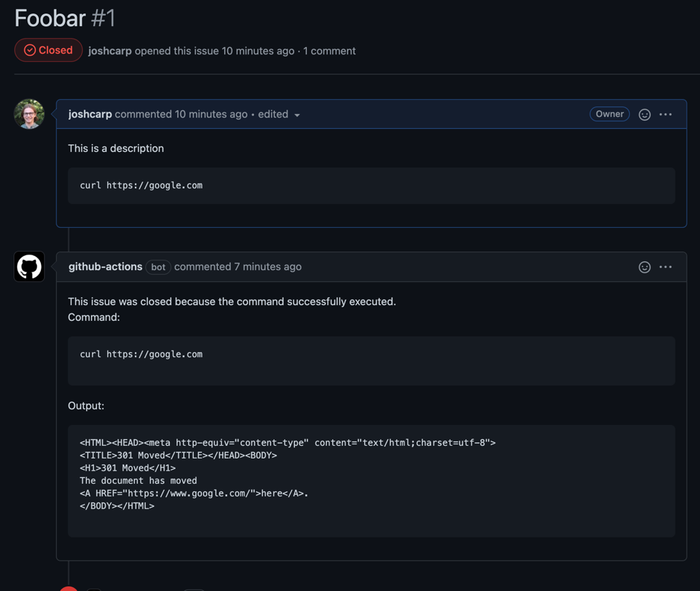The height and width of the screenshot is (591, 700).
Task: Click the github-actions bot avatar logo
Action: (x=29, y=266)
